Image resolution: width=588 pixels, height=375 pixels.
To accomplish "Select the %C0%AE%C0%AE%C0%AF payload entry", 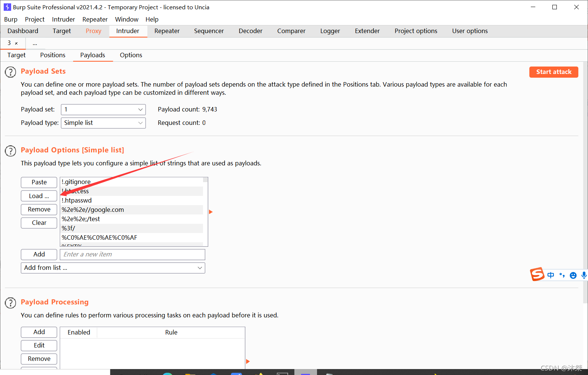I will [x=131, y=237].
